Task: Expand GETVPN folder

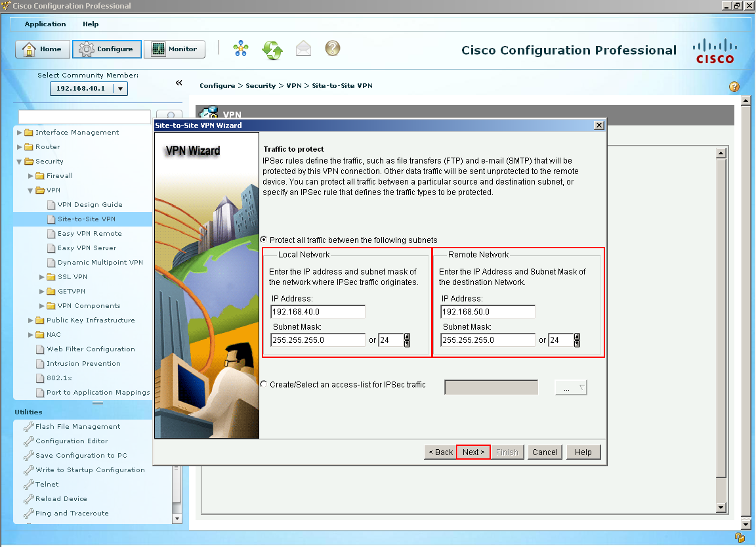Action: tap(41, 292)
